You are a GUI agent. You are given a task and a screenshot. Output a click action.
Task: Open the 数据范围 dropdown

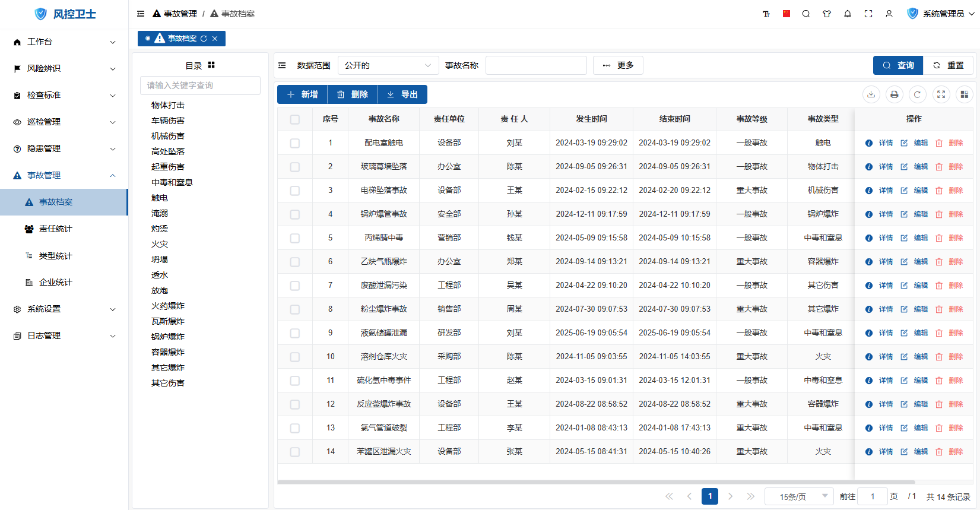pyautogui.click(x=388, y=65)
